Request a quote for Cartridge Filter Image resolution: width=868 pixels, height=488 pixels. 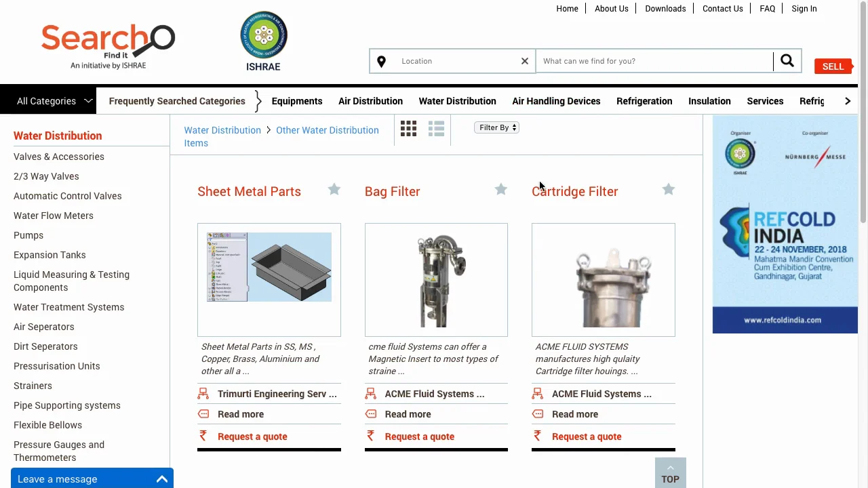[587, 436]
